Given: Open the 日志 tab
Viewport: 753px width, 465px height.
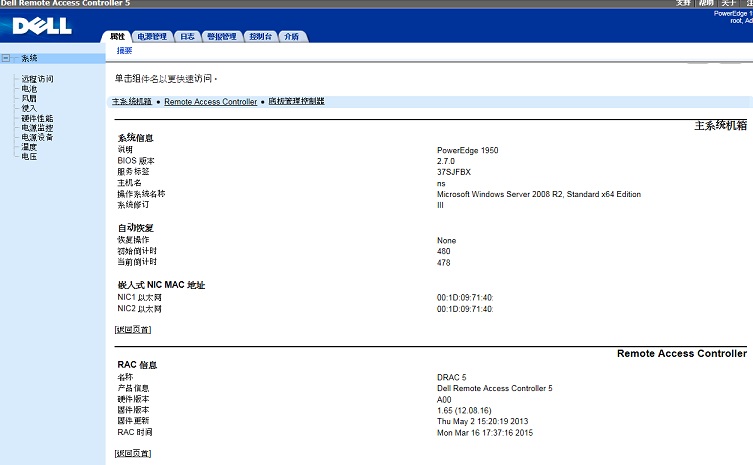Looking at the screenshot, I should (187, 37).
